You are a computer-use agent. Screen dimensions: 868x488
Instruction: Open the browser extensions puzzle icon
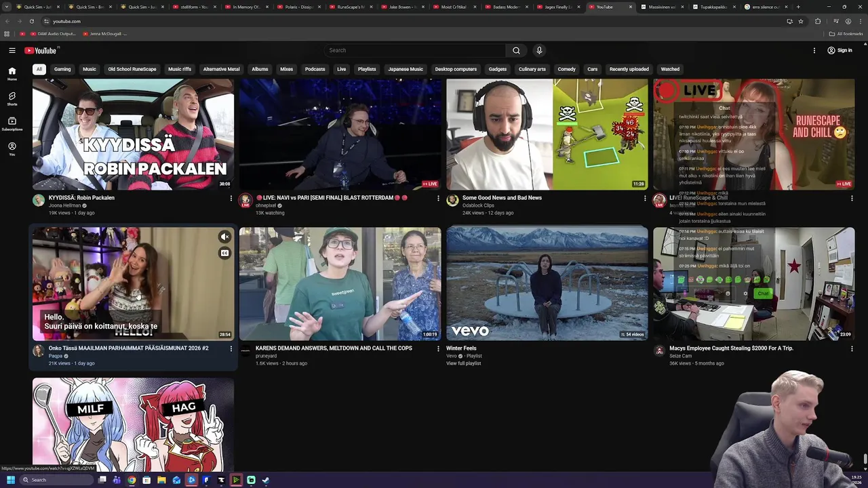[818, 21]
